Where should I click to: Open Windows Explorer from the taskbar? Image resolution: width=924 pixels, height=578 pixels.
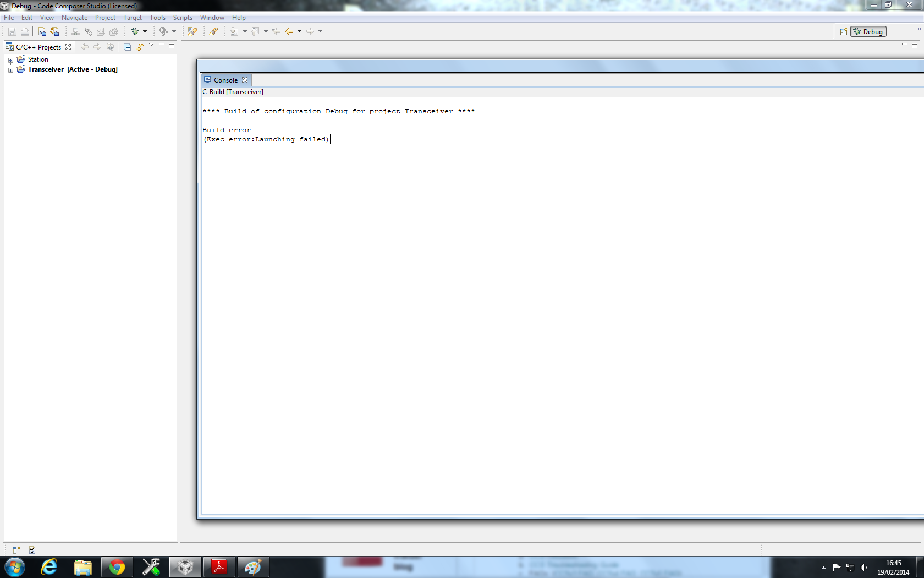83,567
